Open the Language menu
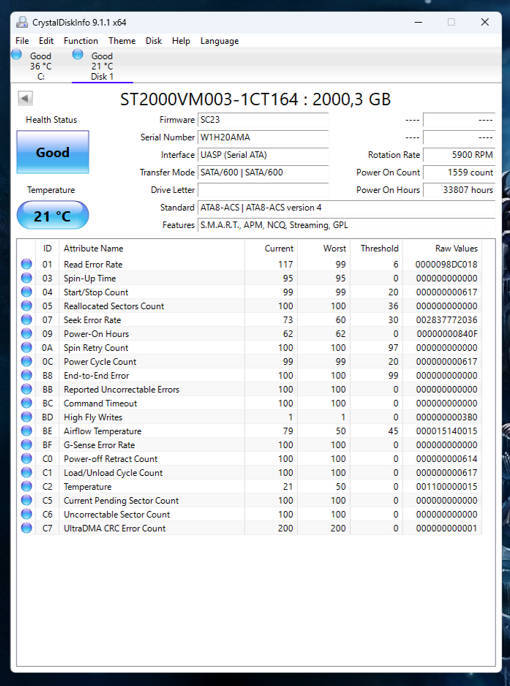 (219, 41)
